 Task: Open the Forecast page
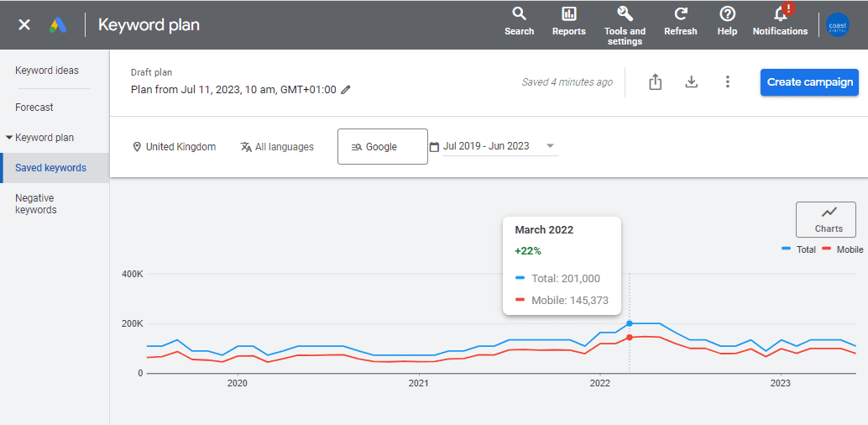[34, 108]
